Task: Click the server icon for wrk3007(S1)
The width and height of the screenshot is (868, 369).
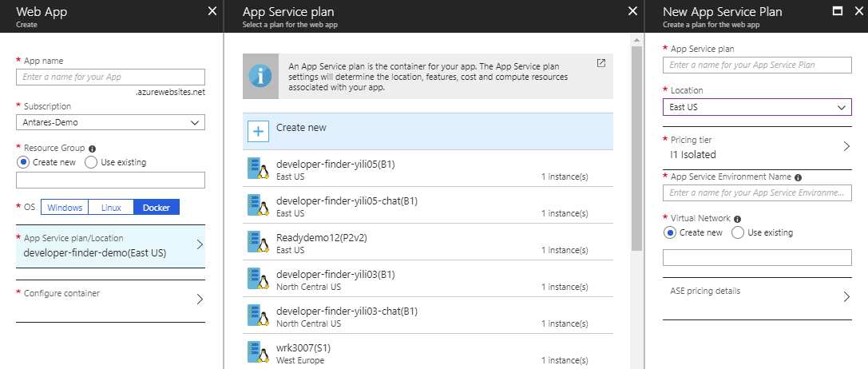Action: [259, 354]
